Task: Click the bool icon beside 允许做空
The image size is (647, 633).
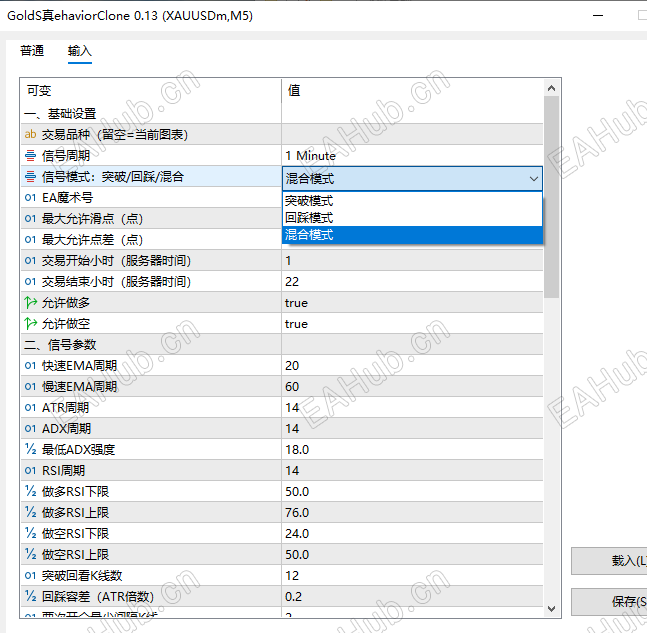Action: pos(31,324)
